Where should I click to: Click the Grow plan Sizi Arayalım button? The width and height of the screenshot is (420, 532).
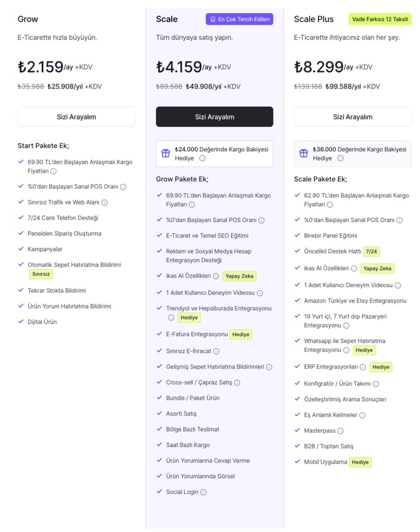[76, 117]
